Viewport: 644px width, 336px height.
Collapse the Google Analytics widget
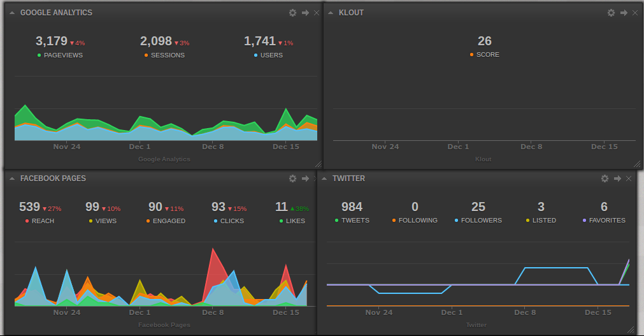11,13
